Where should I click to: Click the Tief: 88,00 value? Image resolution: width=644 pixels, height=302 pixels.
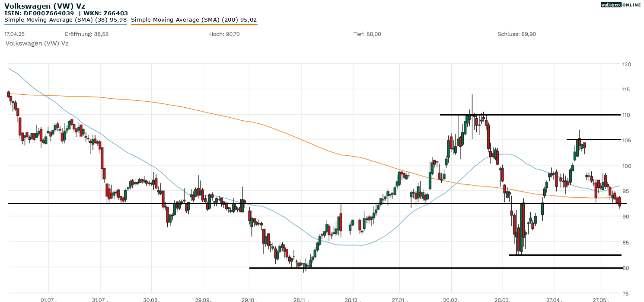pos(367,34)
